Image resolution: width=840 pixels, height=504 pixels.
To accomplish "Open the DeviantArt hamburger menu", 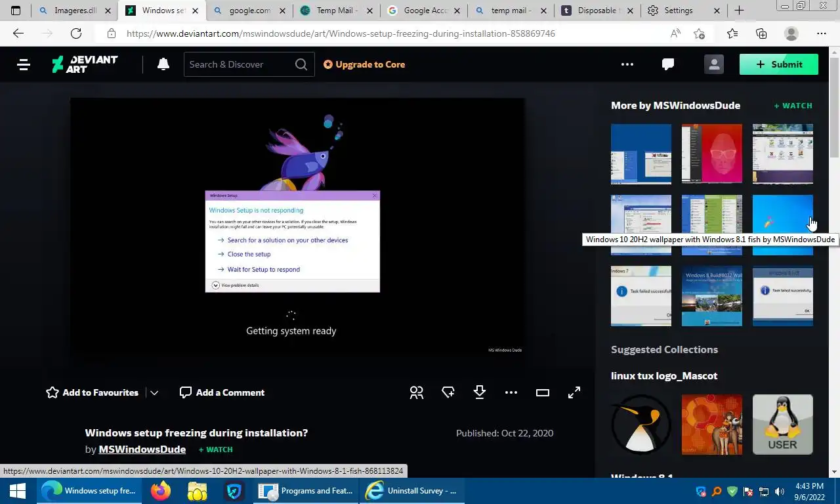I will pyautogui.click(x=24, y=64).
